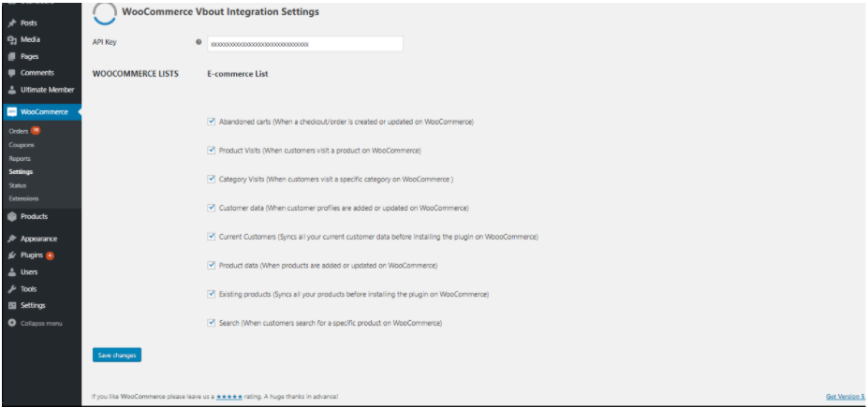Click the Appearance brush icon
Image resolution: width=868 pixels, height=407 pixels.
tap(12, 239)
